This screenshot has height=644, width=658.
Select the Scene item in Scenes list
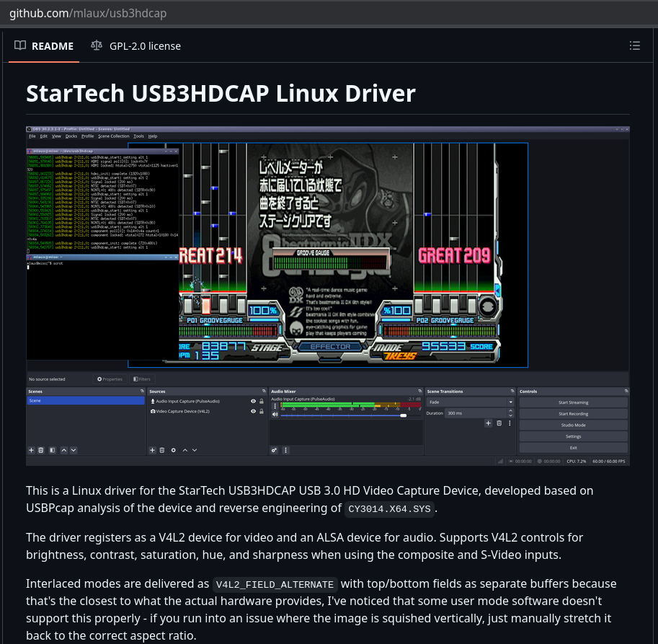coord(86,400)
